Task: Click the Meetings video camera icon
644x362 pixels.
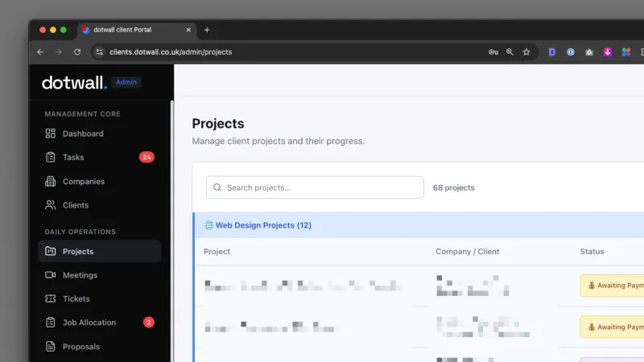Action: [50, 275]
